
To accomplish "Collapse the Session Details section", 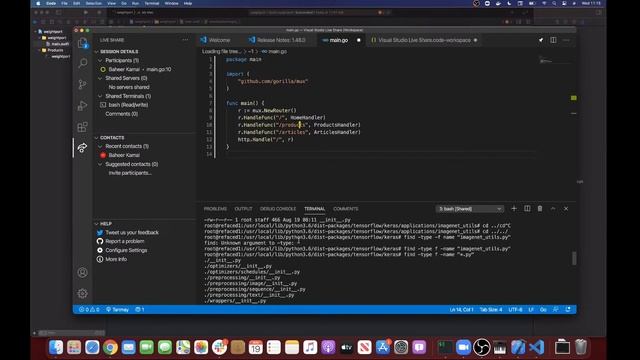I will (96, 52).
